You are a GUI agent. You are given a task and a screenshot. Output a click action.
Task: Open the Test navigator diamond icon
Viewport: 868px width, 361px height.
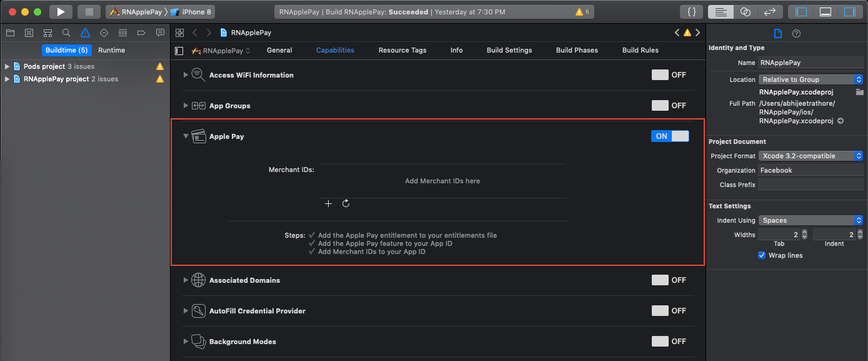tap(104, 33)
